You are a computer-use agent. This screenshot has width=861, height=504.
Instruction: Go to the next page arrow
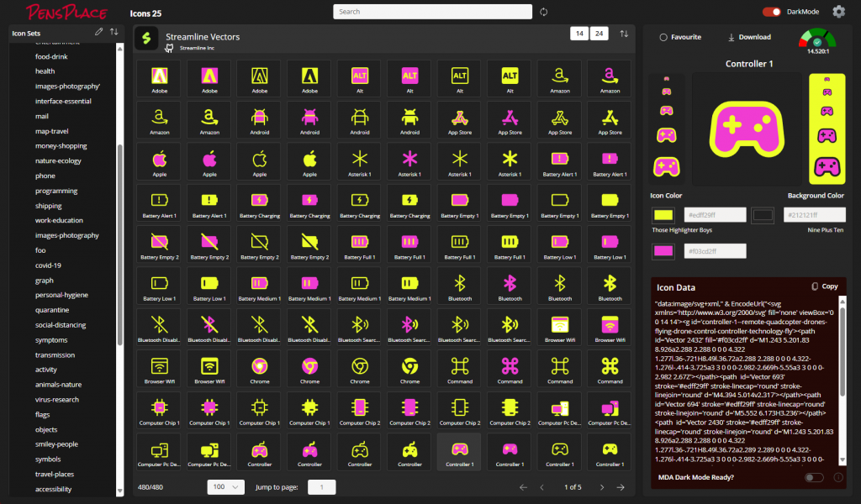[x=602, y=487]
